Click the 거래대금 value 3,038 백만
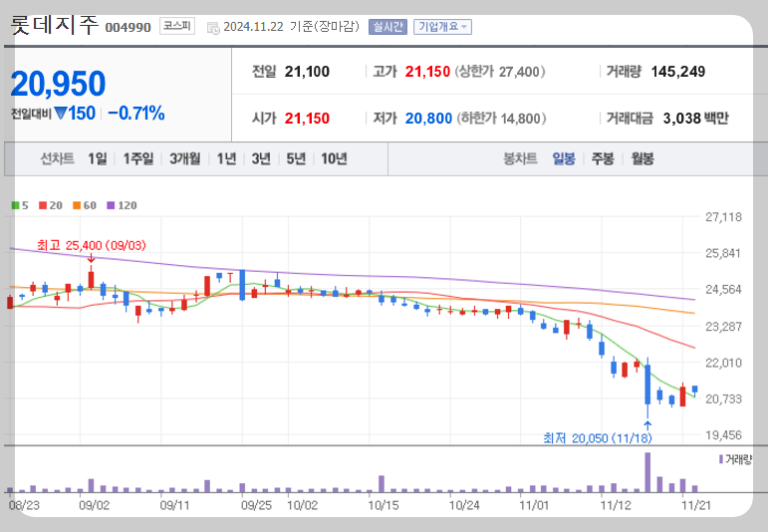This screenshot has width=768, height=532. point(696,119)
